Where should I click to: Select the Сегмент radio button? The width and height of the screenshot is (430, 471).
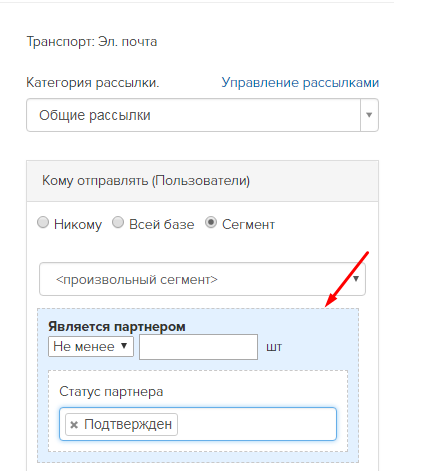tap(211, 222)
